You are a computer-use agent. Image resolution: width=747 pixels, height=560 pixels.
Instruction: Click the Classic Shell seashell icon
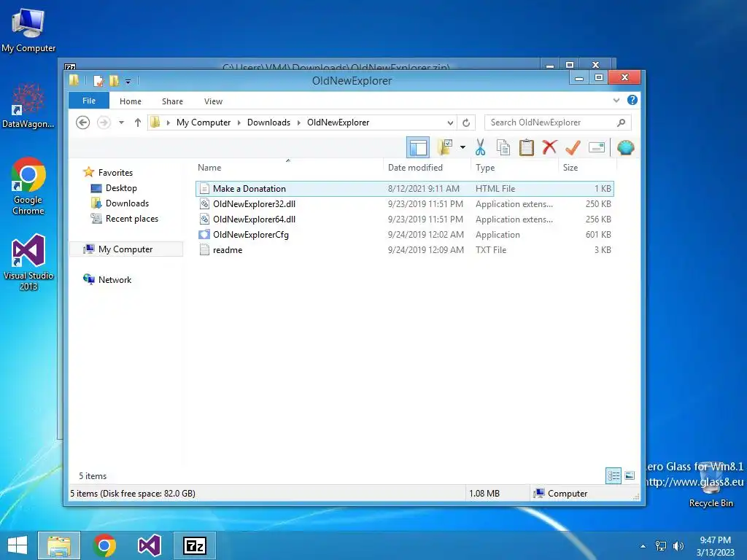click(x=625, y=147)
